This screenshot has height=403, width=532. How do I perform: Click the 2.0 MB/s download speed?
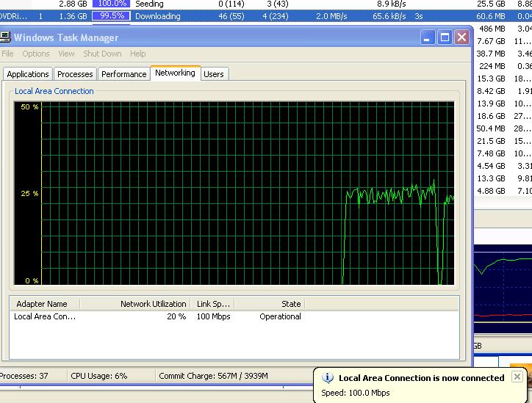point(331,16)
